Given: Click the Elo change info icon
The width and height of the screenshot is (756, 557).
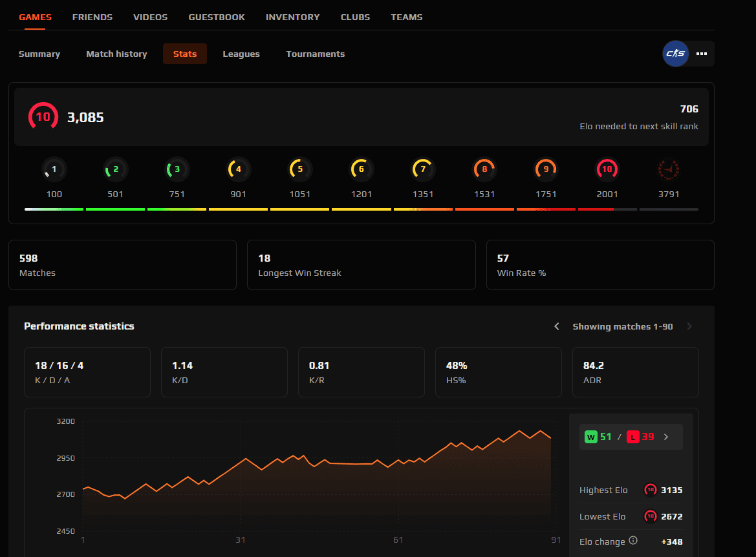Looking at the screenshot, I should tap(633, 541).
